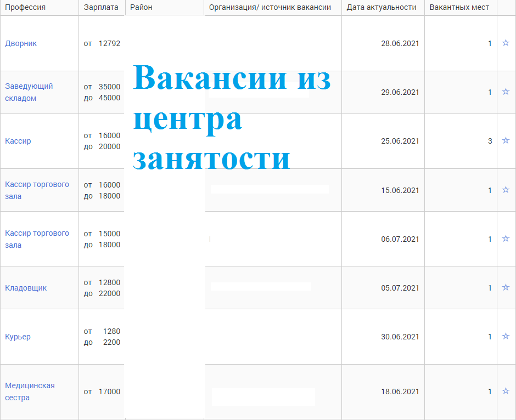Select the date cell 30.06.2021

(400, 337)
